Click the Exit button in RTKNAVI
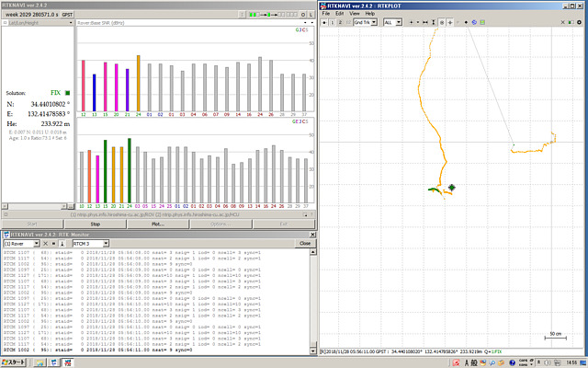 click(284, 224)
